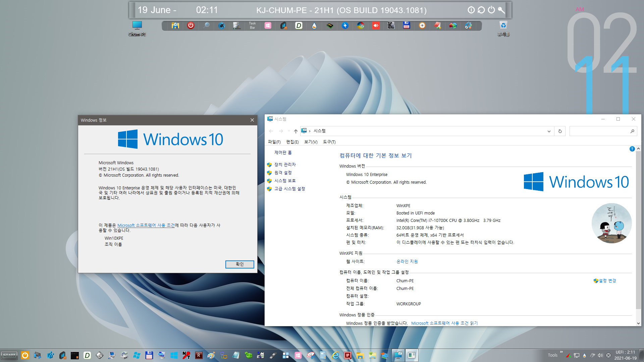Launch the white D icon in the top dock
This screenshot has width=644, height=362.
pyautogui.click(x=299, y=25)
